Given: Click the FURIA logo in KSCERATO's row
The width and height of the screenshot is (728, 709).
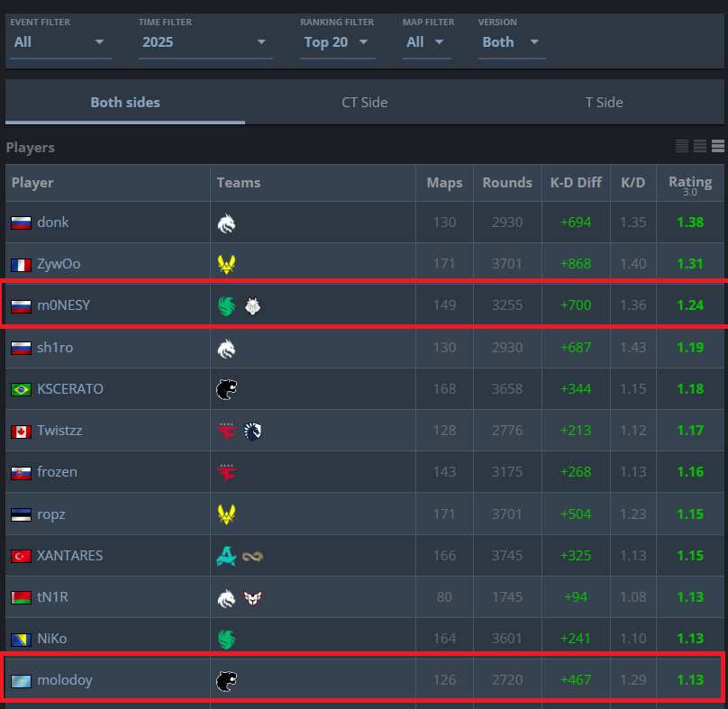Looking at the screenshot, I should pyautogui.click(x=226, y=389).
